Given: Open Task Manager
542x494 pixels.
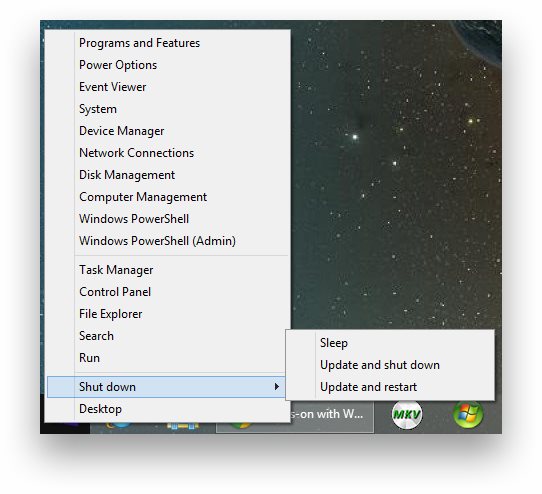Looking at the screenshot, I should coord(168,270).
